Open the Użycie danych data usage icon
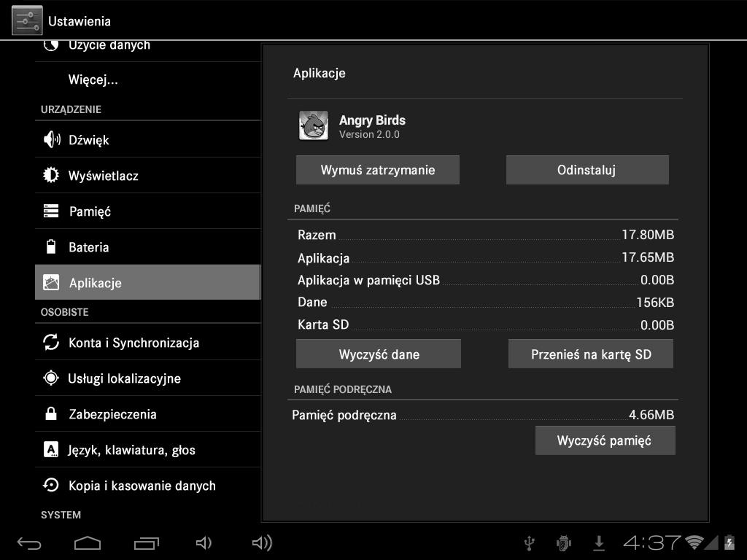Viewport: 747px width, 560px height. tap(51, 45)
